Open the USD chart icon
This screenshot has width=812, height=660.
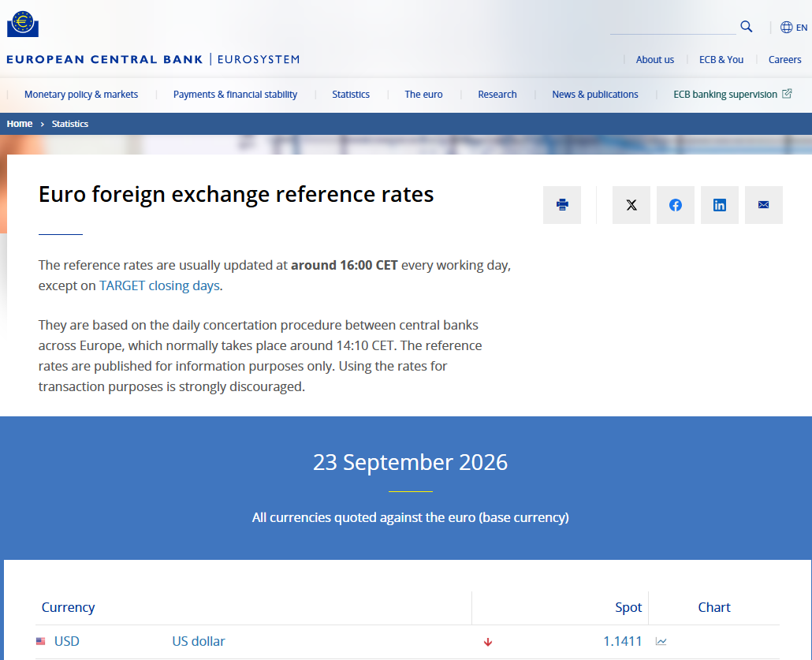click(661, 641)
